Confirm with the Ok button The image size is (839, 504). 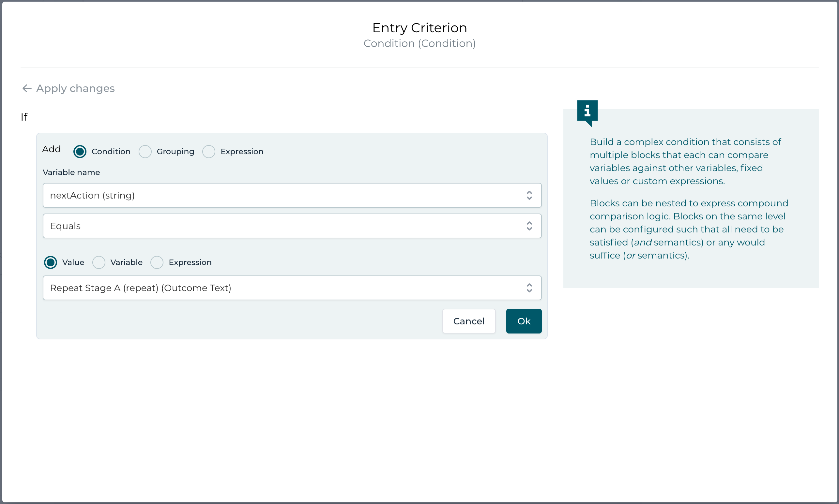[523, 321]
